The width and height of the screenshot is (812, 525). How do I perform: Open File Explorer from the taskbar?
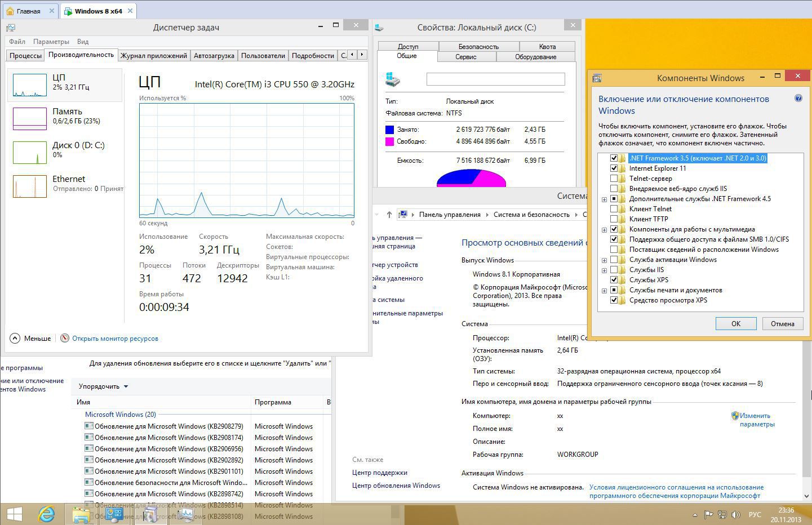coord(82,514)
